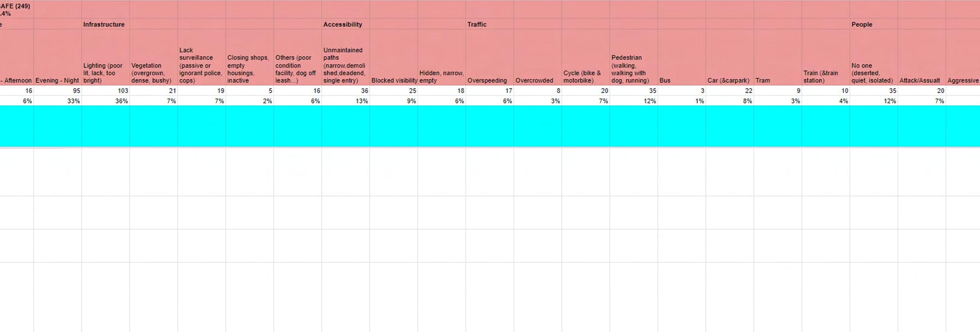Viewport: 980px width, 332px height.
Task: Click count 8 under Overcrowded
Action: tap(538, 90)
